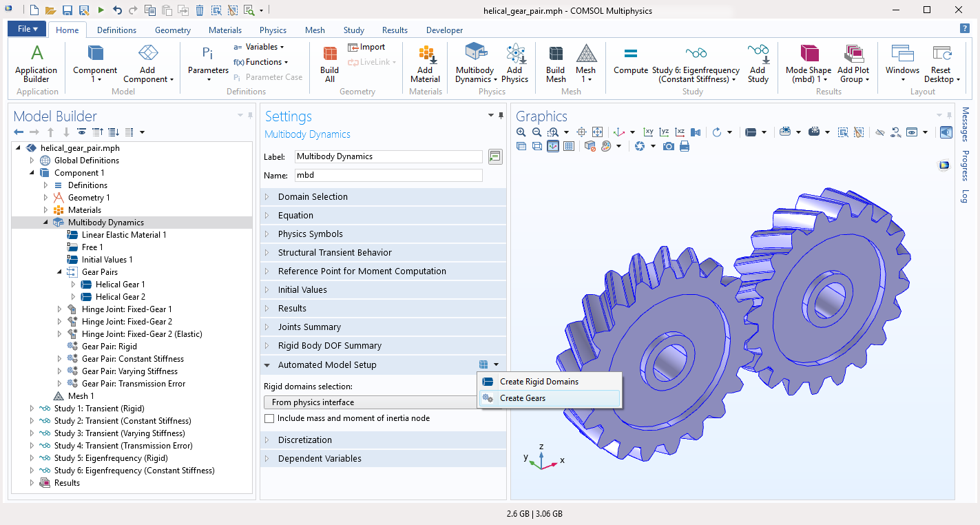Expand the Domain Selection section

pyautogui.click(x=313, y=197)
